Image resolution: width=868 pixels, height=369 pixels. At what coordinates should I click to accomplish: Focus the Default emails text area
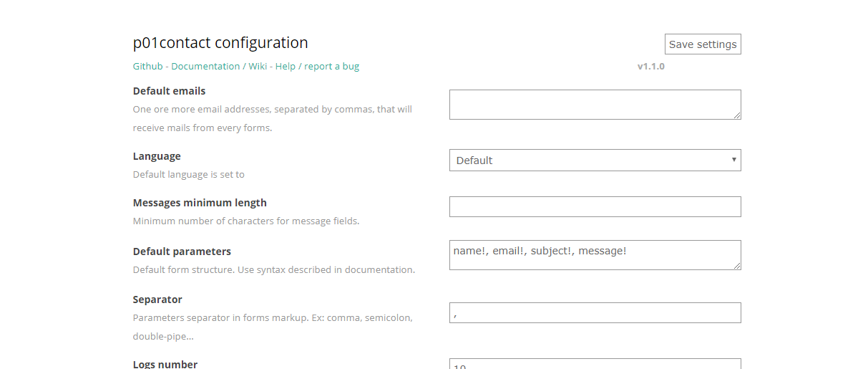[x=594, y=105]
